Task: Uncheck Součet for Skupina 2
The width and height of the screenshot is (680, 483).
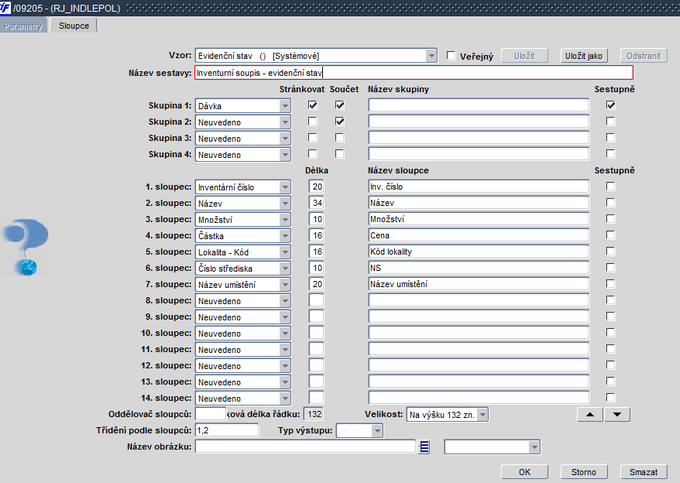Action: point(340,121)
